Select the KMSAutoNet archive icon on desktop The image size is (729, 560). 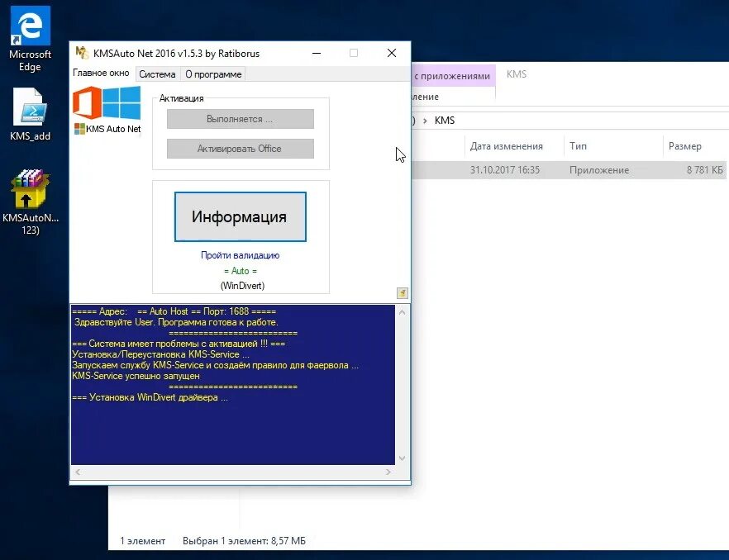pyautogui.click(x=31, y=202)
